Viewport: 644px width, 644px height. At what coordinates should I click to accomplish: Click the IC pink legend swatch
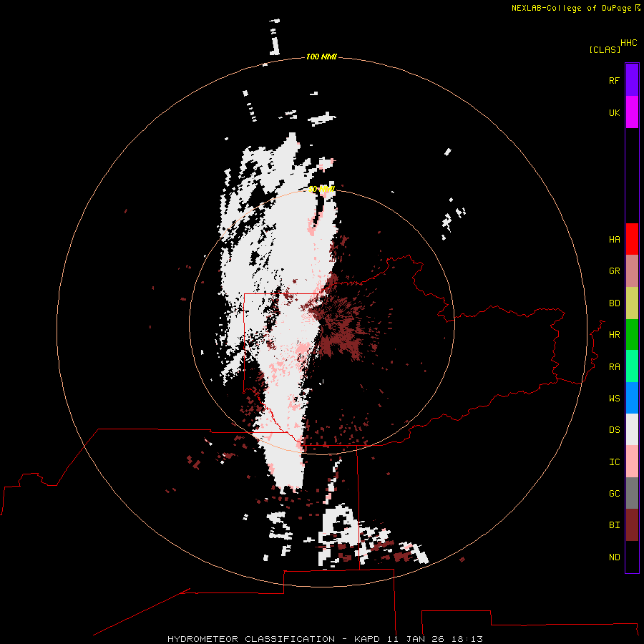[632, 462]
